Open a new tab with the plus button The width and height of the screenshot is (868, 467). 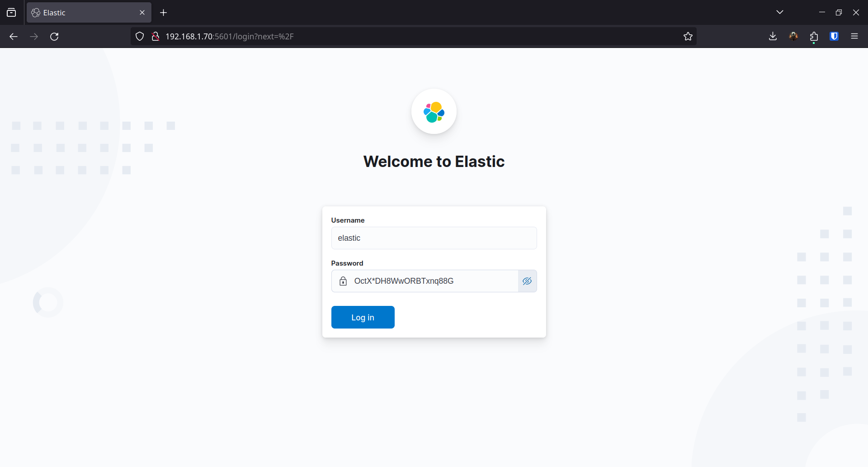[164, 13]
